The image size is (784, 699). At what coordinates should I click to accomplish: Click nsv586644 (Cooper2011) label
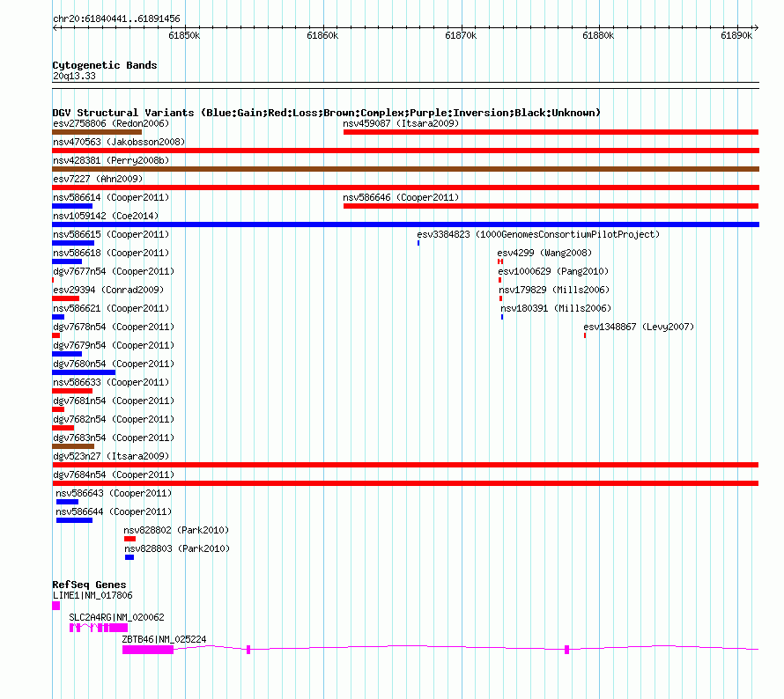click(x=114, y=511)
